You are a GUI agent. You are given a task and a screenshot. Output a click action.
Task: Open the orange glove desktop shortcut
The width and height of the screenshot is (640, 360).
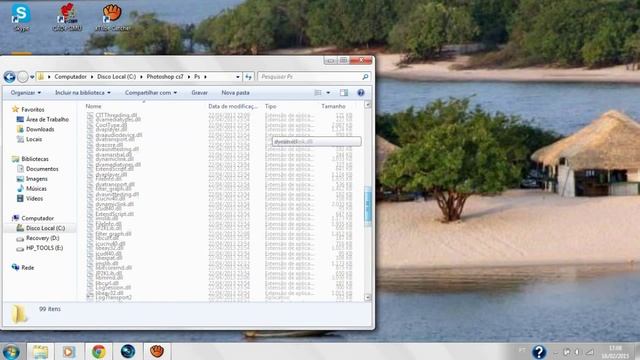click(x=112, y=16)
